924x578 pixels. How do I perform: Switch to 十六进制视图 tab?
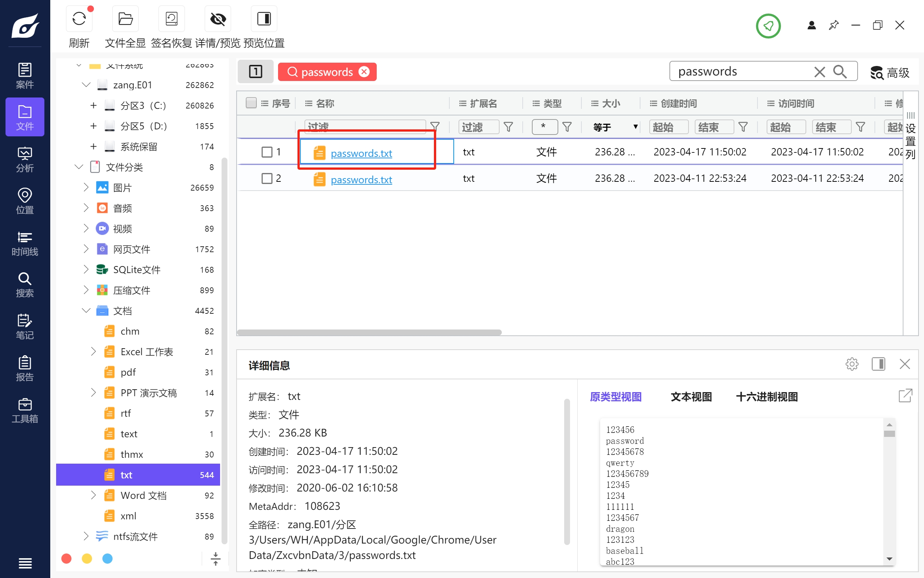(767, 397)
